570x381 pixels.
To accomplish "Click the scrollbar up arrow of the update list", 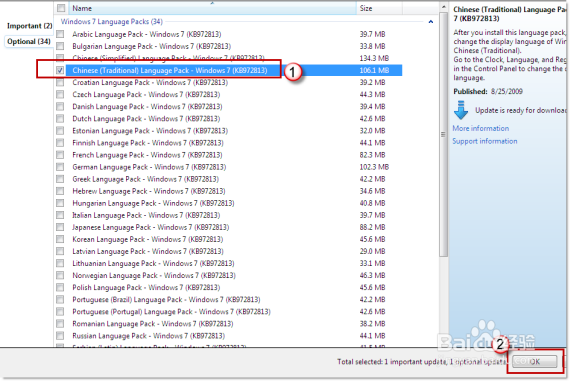I will (x=443, y=7).
